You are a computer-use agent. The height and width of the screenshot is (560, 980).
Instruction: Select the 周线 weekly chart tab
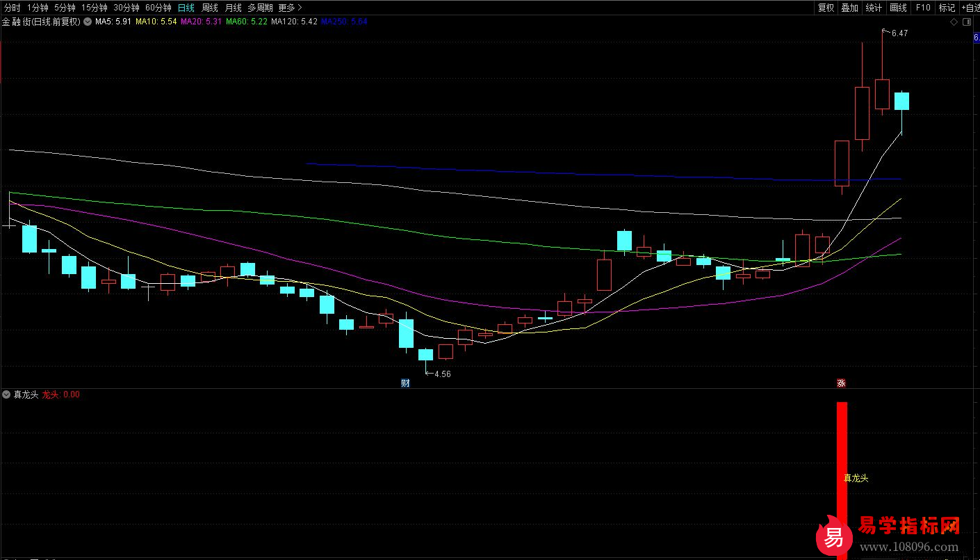pyautogui.click(x=209, y=8)
